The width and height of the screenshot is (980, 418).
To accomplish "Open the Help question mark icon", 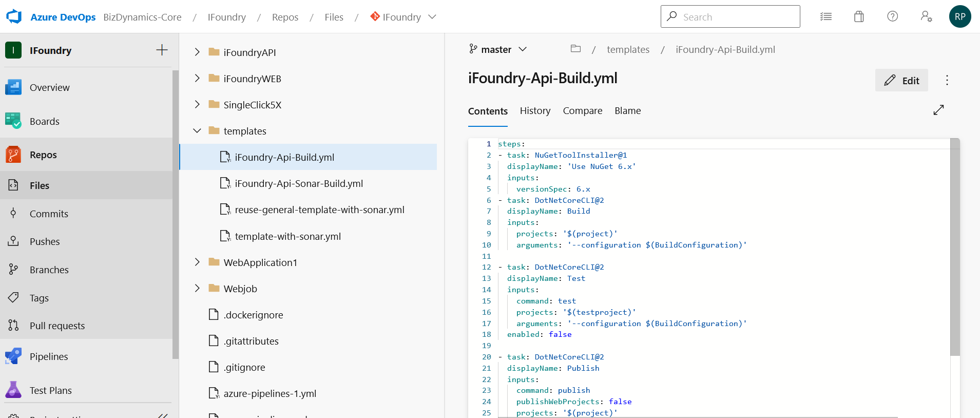I will click(x=893, y=16).
